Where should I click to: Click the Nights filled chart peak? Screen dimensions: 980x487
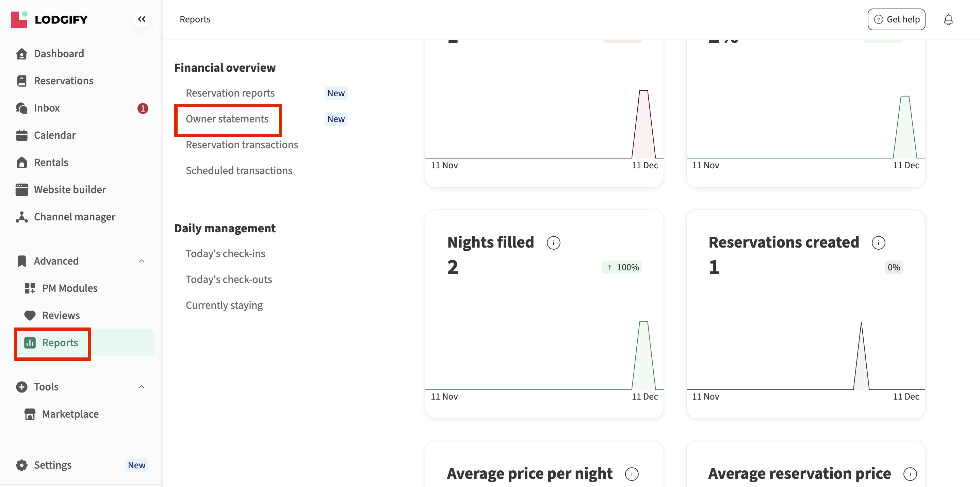[643, 323]
